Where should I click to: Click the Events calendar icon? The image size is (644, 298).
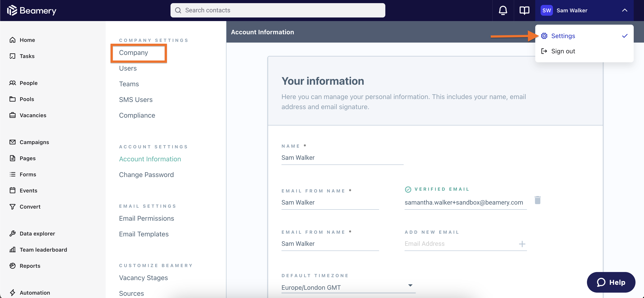[13, 190]
